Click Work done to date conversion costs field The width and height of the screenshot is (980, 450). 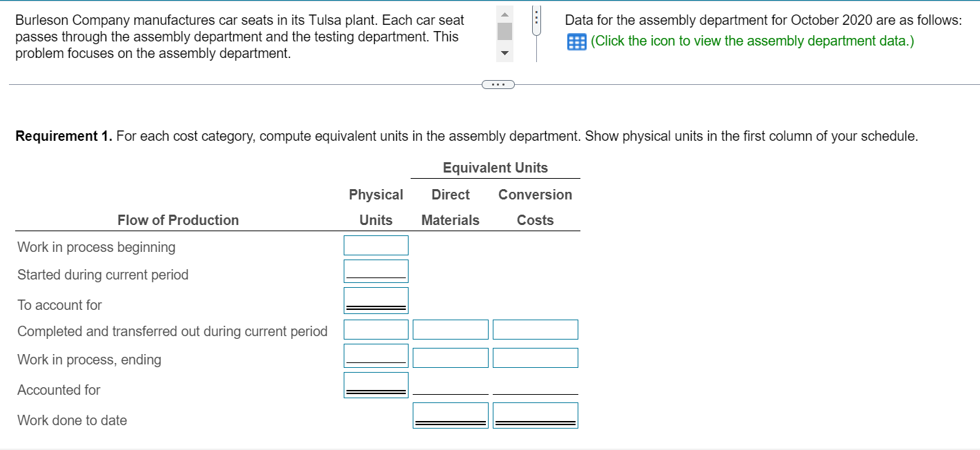[x=536, y=415]
